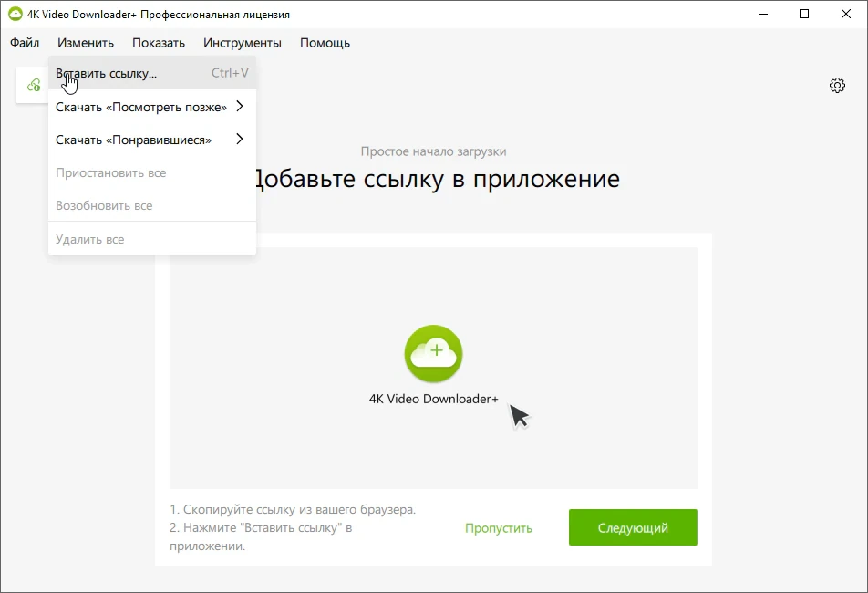The height and width of the screenshot is (593, 868).
Task: Open the Инструменты menu
Action: click(x=242, y=43)
